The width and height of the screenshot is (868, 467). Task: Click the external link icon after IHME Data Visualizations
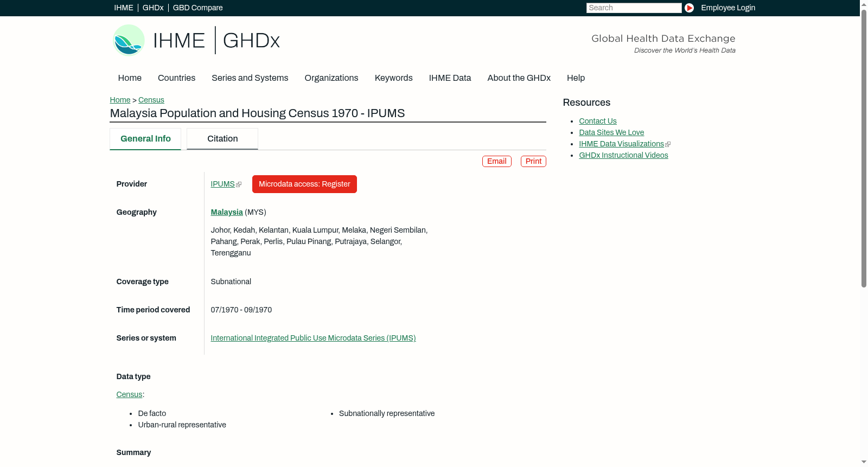point(668,144)
